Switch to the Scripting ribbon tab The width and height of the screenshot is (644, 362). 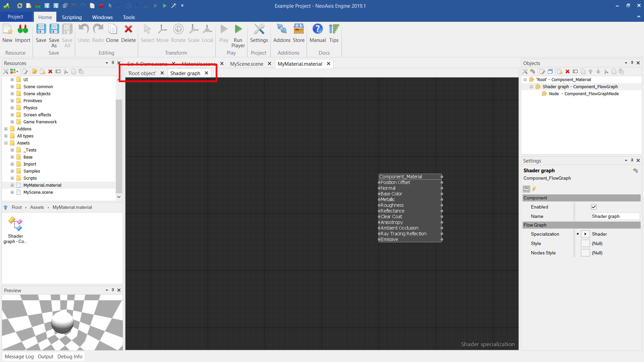pyautogui.click(x=71, y=17)
